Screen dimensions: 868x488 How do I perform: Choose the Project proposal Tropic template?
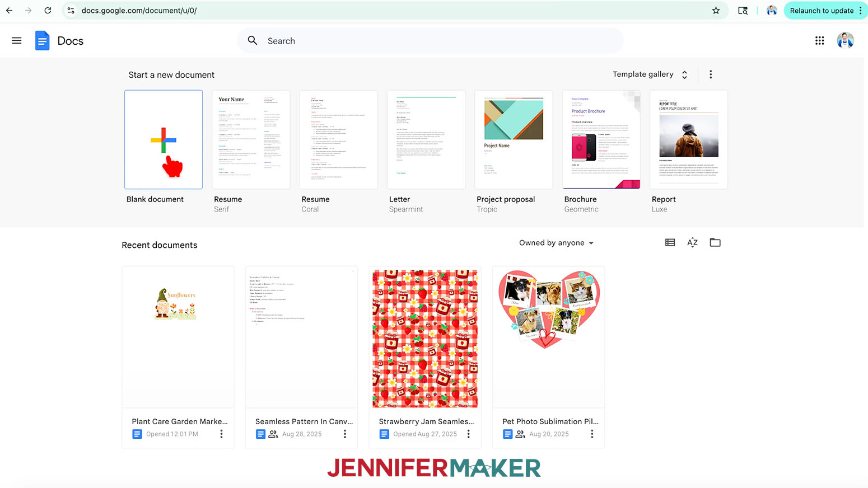(514, 139)
